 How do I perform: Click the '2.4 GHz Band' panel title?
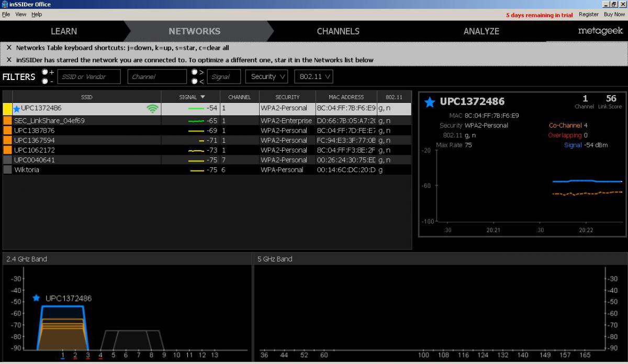tap(27, 259)
